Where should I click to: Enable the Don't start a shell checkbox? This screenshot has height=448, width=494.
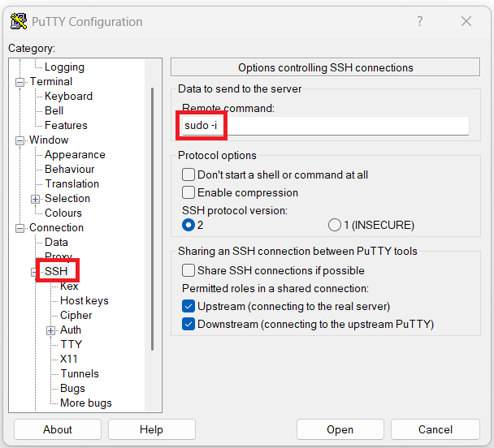click(x=188, y=174)
